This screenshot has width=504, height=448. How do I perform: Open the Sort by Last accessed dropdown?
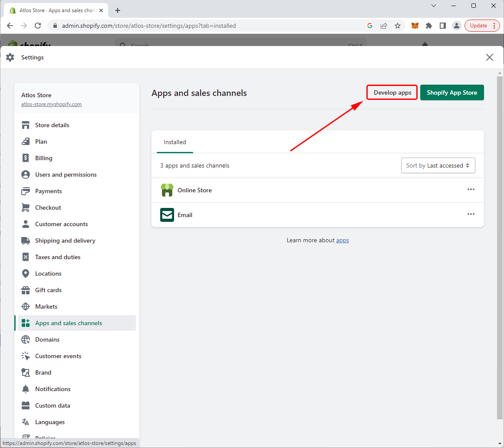pyautogui.click(x=438, y=165)
